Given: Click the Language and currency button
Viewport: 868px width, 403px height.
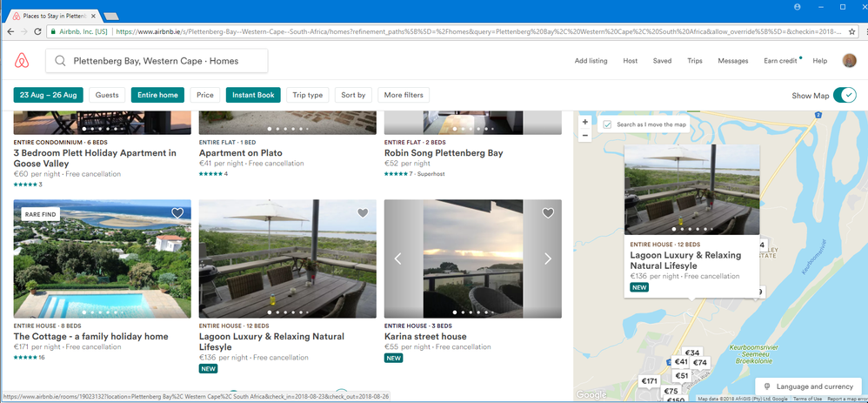Looking at the screenshot, I should click(808, 386).
